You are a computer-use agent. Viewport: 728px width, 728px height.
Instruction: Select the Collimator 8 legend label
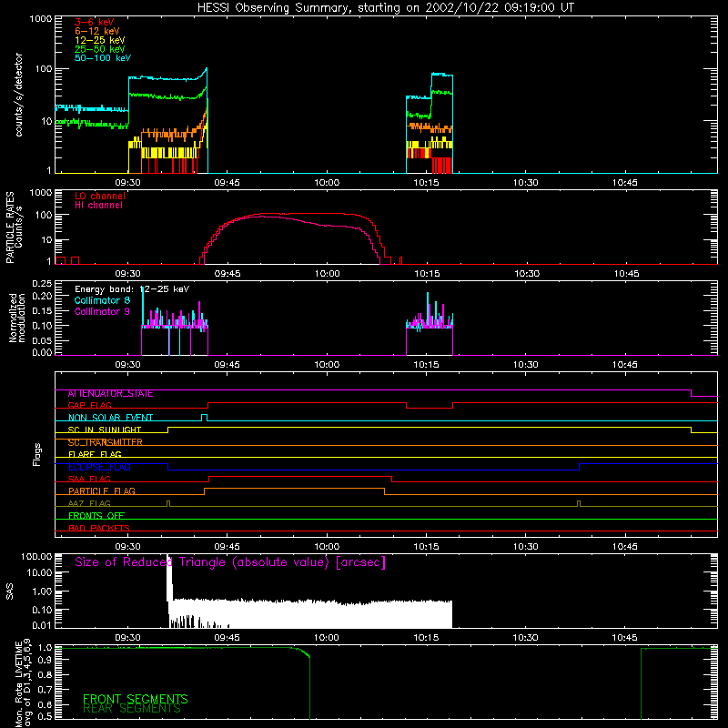click(x=102, y=300)
